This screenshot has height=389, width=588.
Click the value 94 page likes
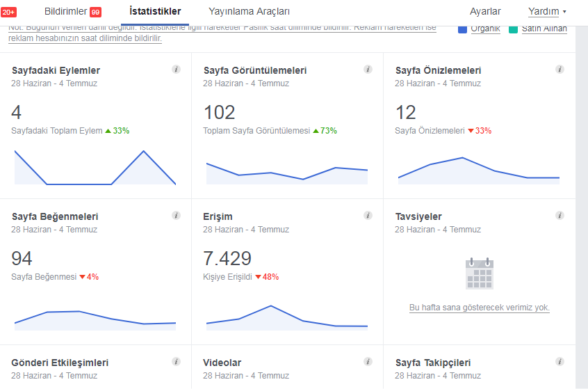coord(22,259)
